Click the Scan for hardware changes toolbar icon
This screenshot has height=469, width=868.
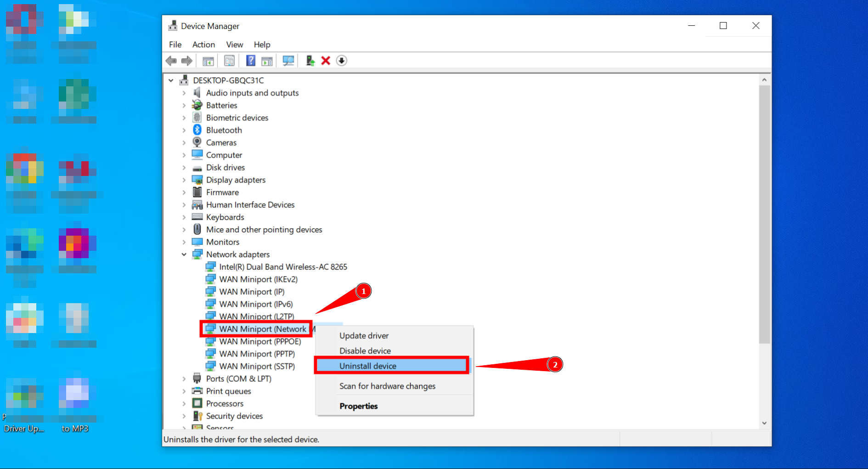click(x=288, y=60)
